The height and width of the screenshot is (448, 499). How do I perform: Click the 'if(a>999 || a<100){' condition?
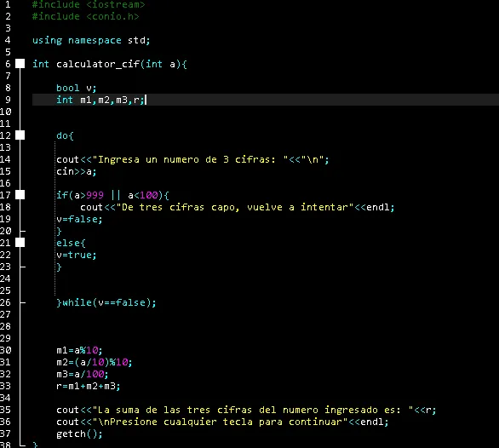(x=112, y=195)
